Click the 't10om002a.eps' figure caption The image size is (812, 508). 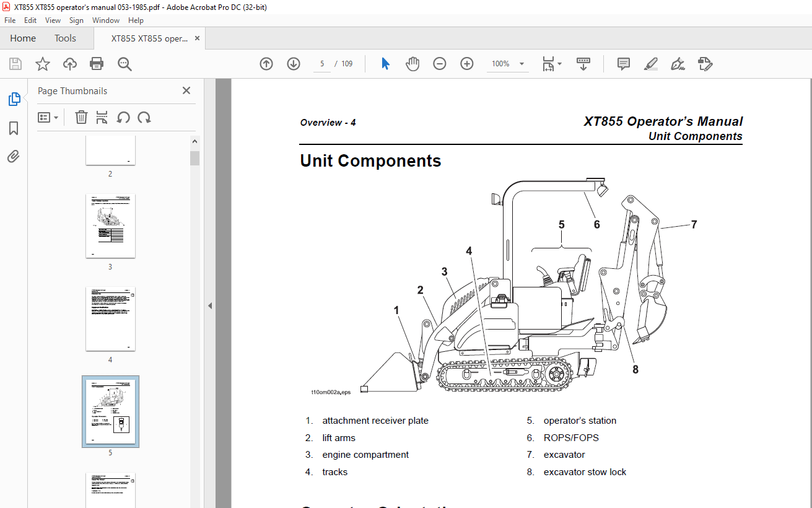[331, 392]
